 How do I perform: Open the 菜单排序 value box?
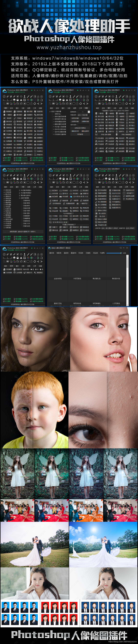pos(84,112)
